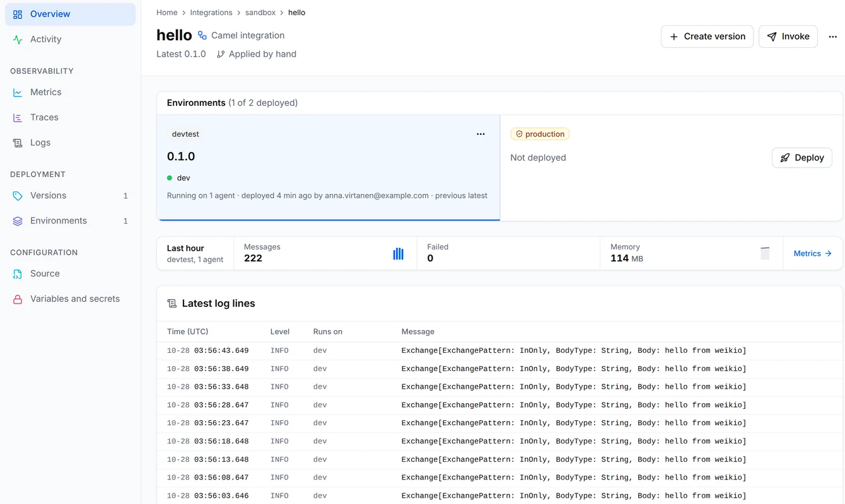Click the Message column header
Viewport: 845px width, 504px height.
[x=418, y=331]
